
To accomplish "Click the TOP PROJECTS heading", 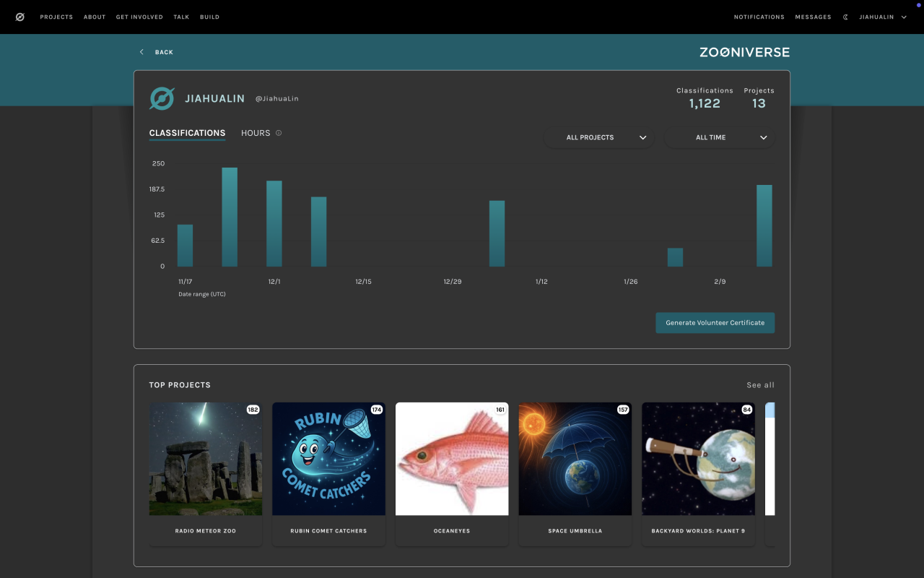I will pyautogui.click(x=180, y=385).
